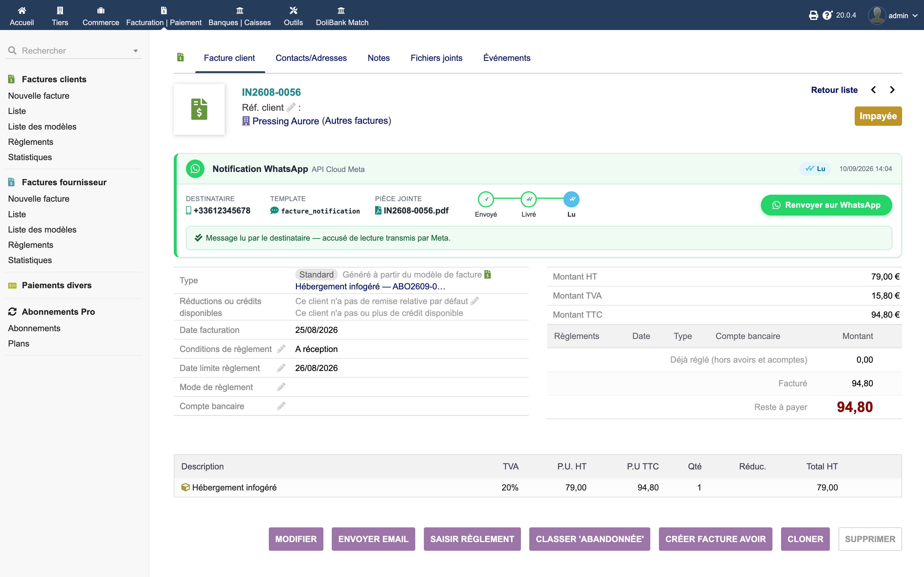The height and width of the screenshot is (577, 924).
Task: Click the print icon in top bar
Action: point(813,15)
